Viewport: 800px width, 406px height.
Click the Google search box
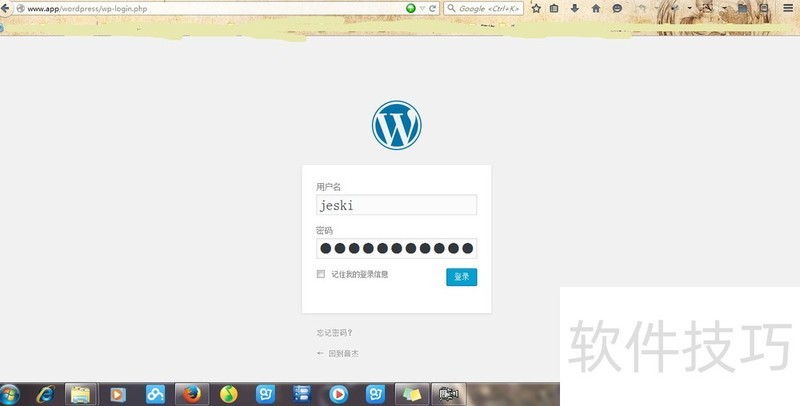point(484,9)
